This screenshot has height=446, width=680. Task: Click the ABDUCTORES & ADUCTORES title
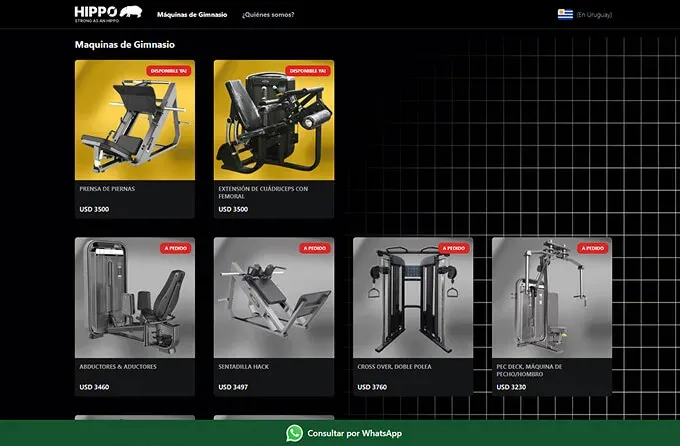118,366
